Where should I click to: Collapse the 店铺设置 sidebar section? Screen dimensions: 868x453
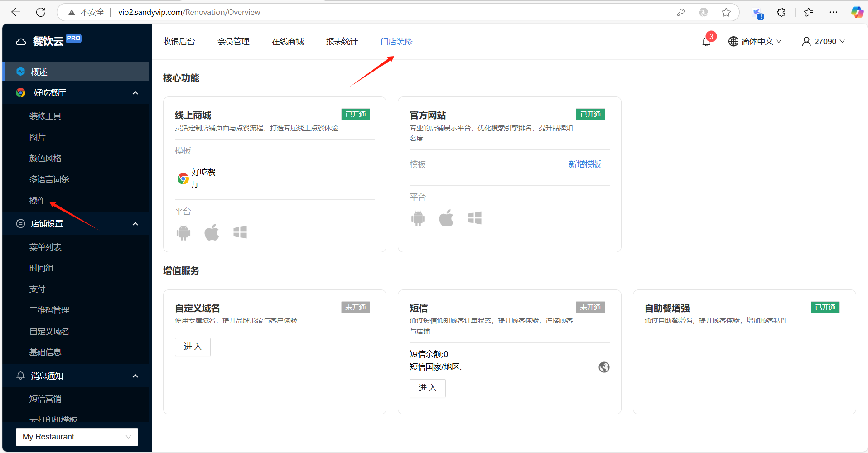135,224
